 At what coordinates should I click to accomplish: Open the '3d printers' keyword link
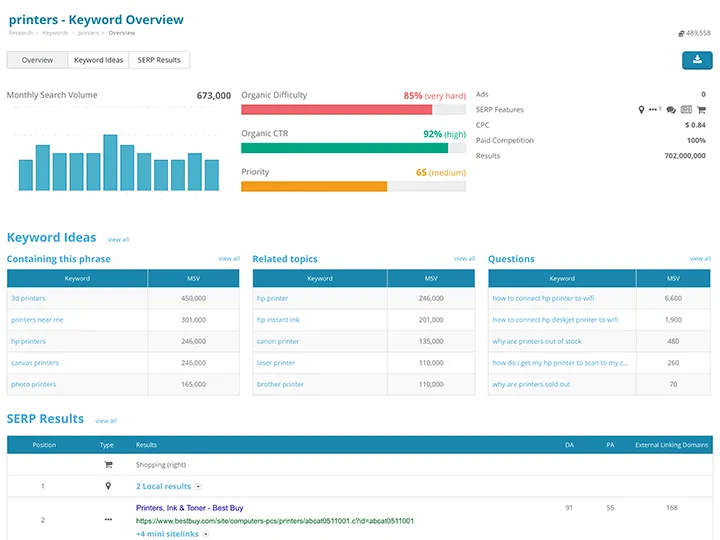[28, 298]
